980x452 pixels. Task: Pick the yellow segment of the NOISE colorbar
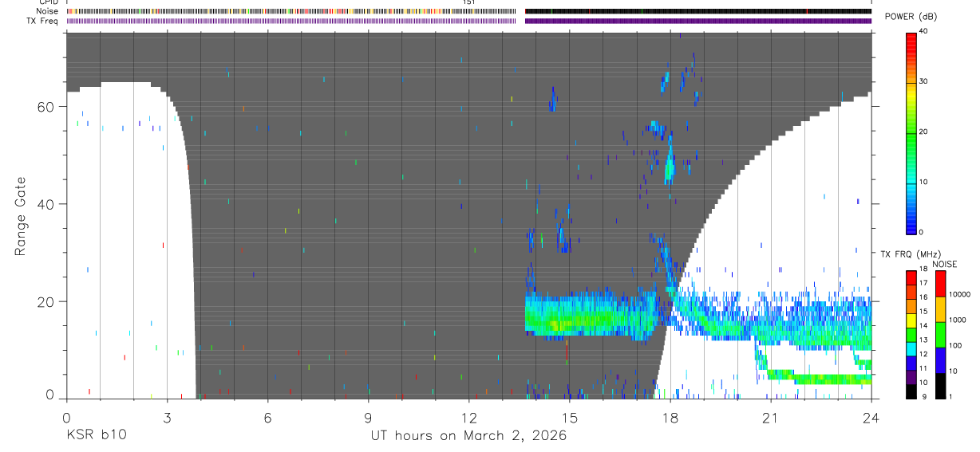pos(940,309)
